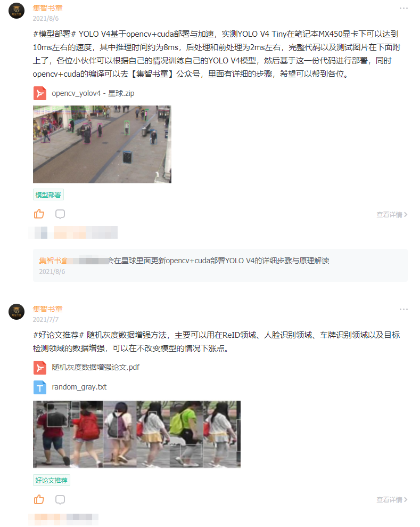Click the avatar of the first post's author
This screenshot has height=527, width=420.
tap(17, 11)
